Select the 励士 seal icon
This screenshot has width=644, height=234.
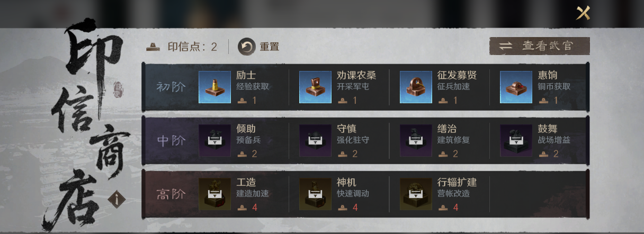click(x=214, y=87)
